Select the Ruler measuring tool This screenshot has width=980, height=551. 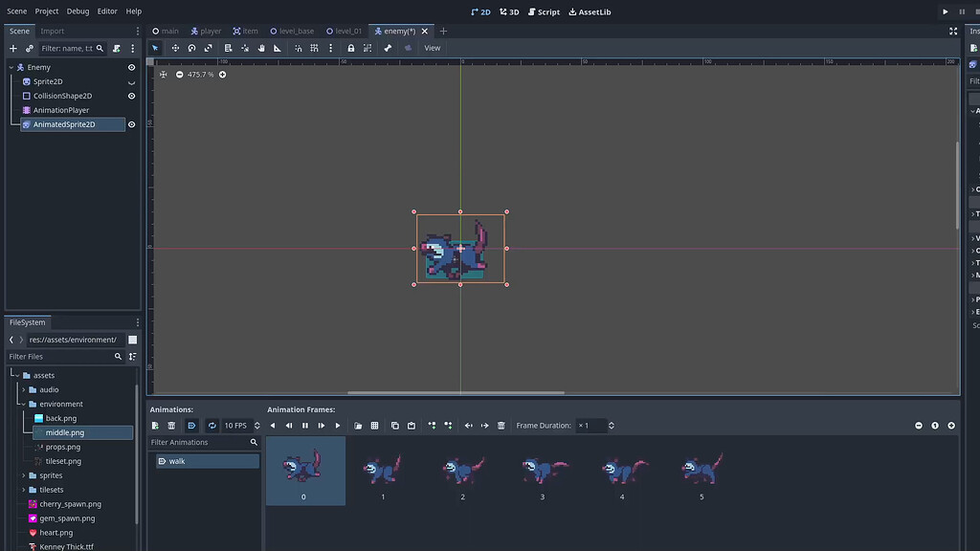click(278, 47)
